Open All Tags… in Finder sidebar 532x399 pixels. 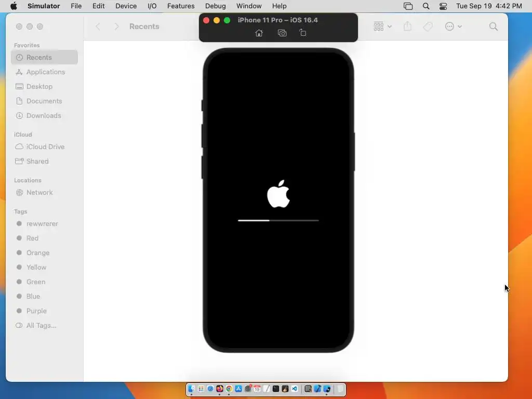pyautogui.click(x=44, y=325)
